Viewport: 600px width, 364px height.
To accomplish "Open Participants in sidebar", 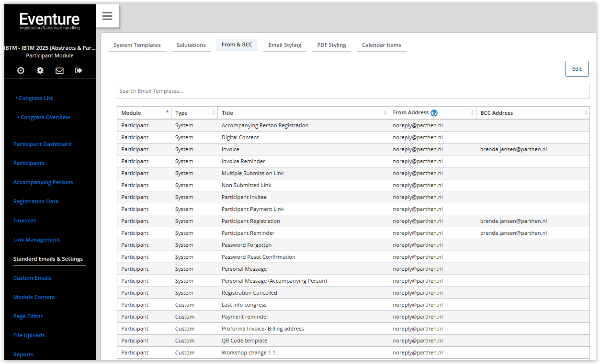I will (29, 163).
